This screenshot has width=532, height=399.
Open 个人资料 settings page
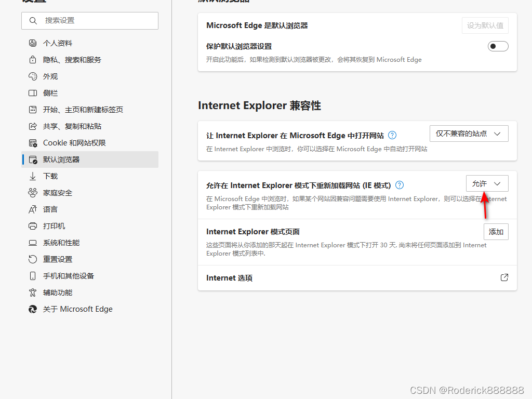point(90,43)
